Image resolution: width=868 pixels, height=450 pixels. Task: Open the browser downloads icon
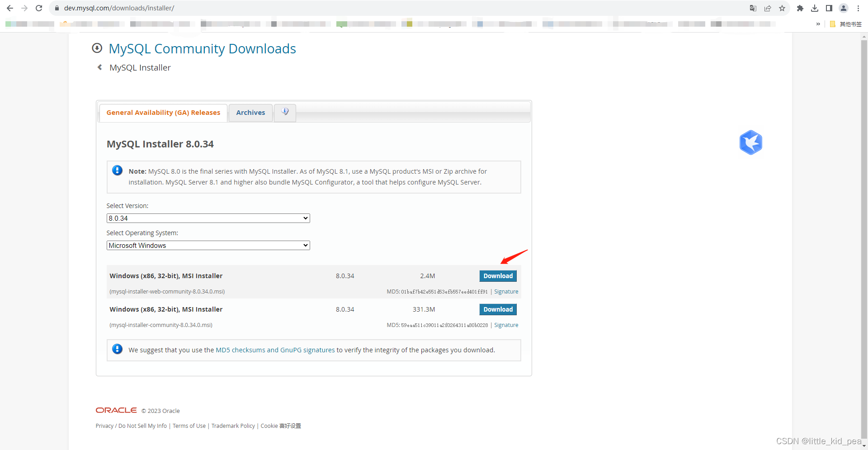pyautogui.click(x=815, y=8)
